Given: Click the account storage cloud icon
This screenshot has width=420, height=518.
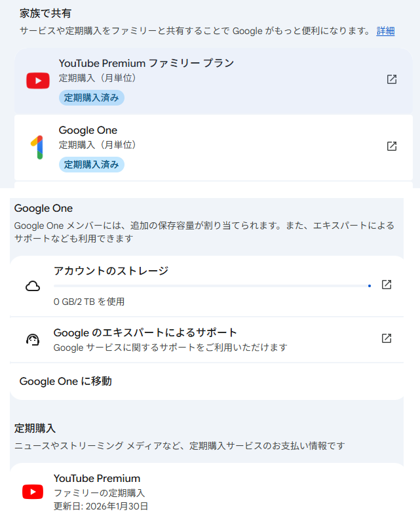Looking at the screenshot, I should 33,286.
